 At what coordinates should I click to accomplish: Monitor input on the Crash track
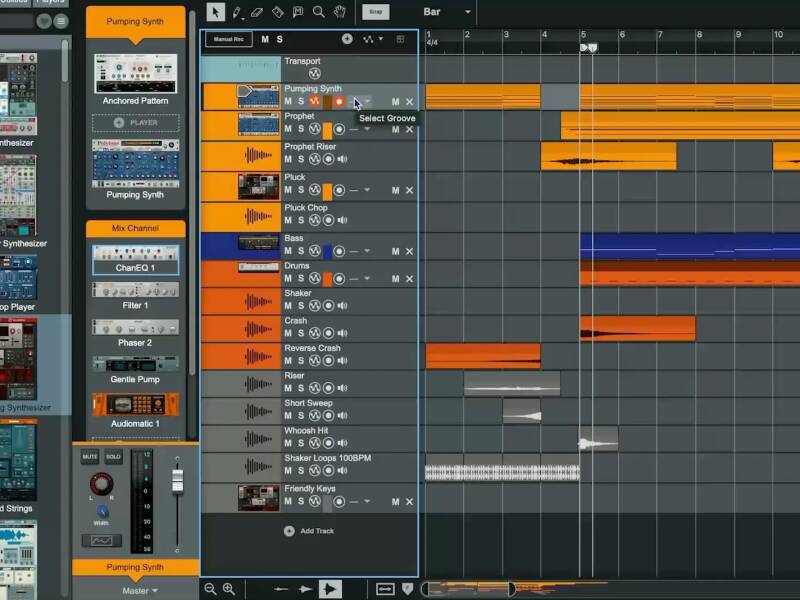coord(342,335)
